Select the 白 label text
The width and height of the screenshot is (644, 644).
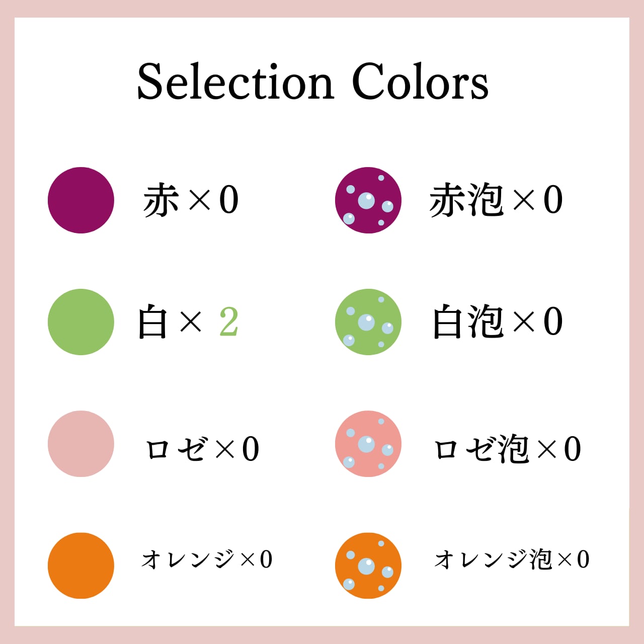point(152,322)
